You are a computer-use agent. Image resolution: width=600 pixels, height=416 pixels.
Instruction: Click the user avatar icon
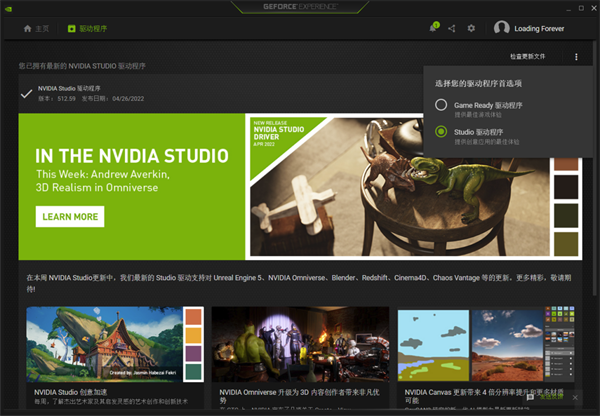click(502, 29)
